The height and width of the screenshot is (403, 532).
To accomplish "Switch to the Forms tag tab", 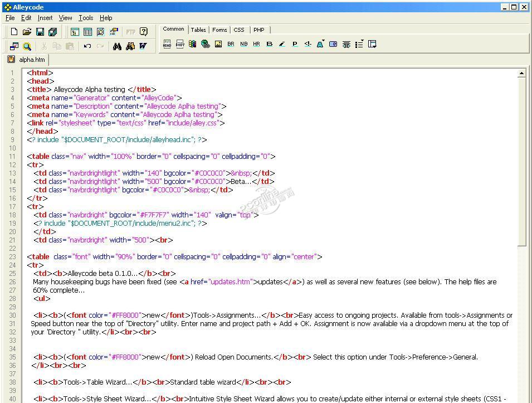I will (219, 30).
